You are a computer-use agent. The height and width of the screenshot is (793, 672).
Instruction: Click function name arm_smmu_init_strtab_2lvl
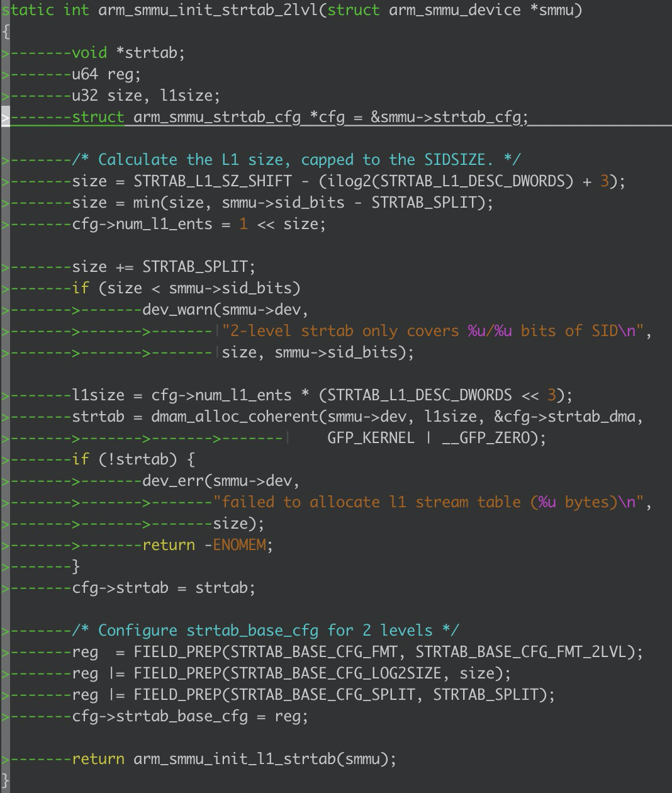(x=209, y=10)
